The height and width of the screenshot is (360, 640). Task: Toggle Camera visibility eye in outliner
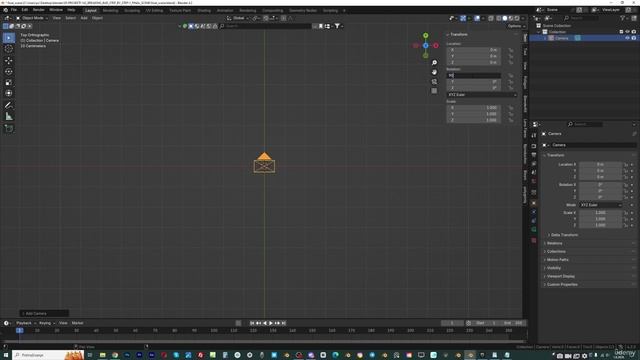(627, 38)
